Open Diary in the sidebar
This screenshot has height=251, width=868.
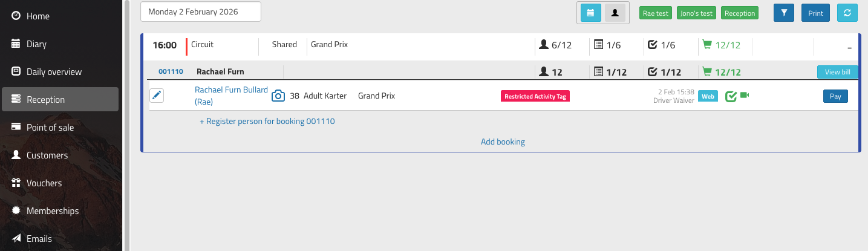[x=36, y=44]
